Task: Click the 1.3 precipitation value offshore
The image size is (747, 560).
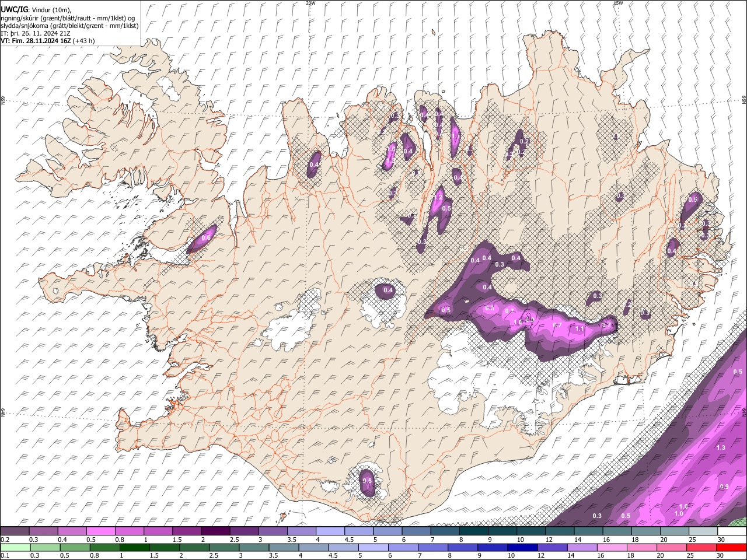Action: [721, 447]
